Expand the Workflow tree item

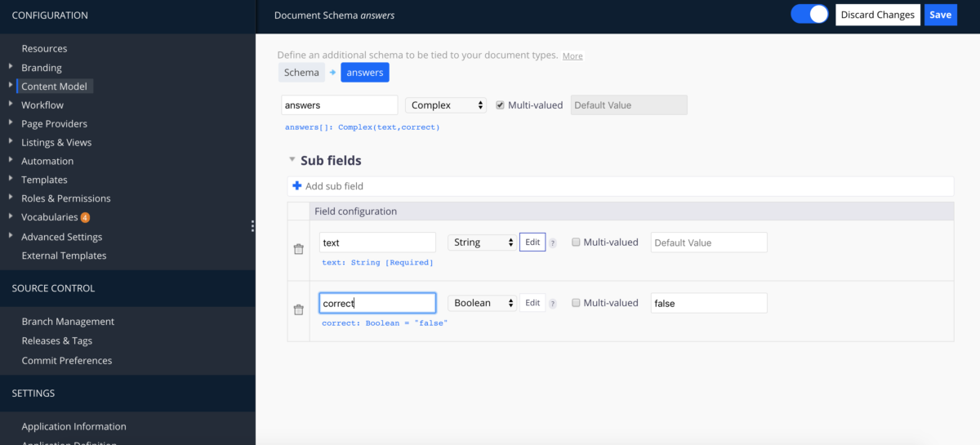click(11, 105)
